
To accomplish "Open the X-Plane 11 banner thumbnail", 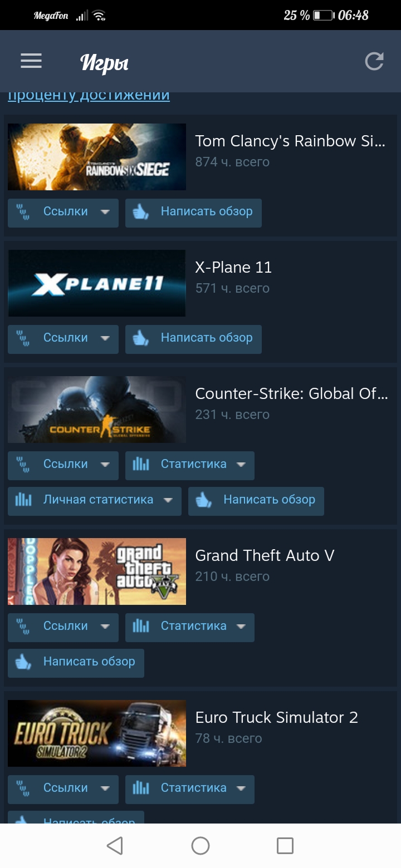I will [97, 283].
